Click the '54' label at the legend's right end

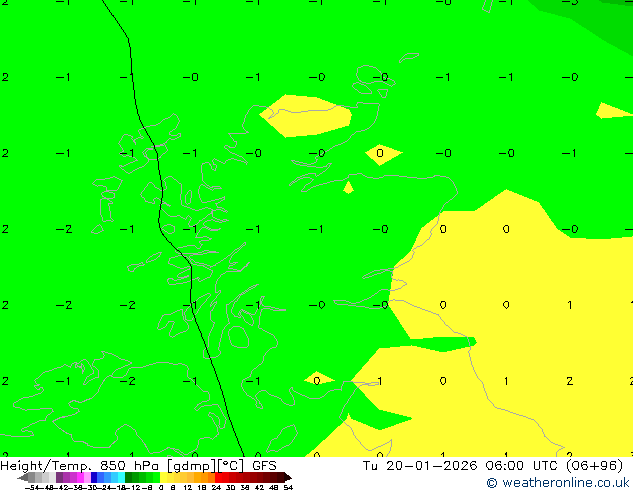coord(288,487)
